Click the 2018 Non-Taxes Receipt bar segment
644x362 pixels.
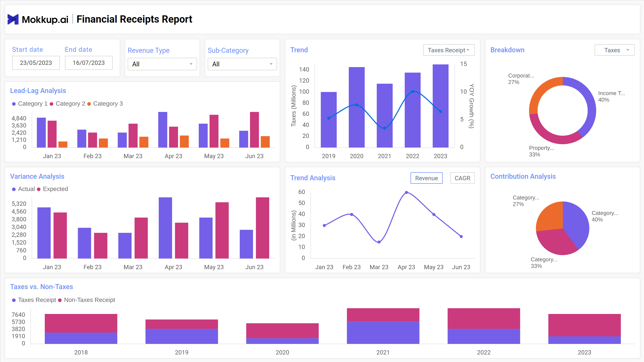(81, 323)
